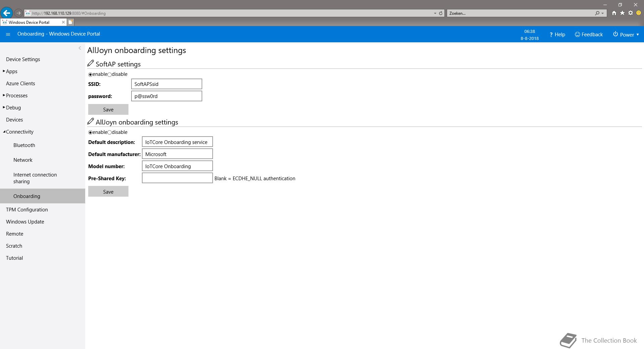
Task: Open Remote page in the sidebar
Action: [14, 234]
